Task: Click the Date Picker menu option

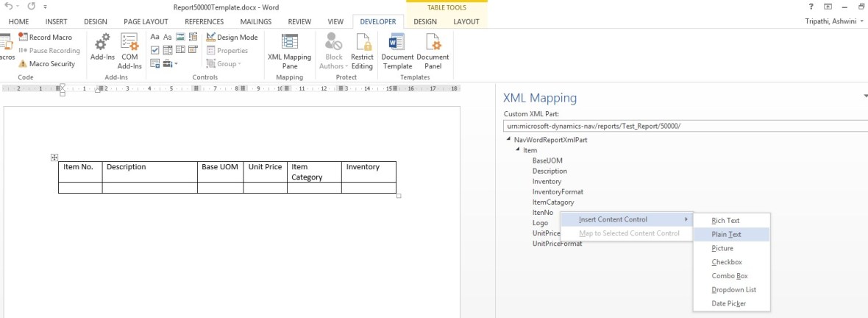Action: point(729,303)
